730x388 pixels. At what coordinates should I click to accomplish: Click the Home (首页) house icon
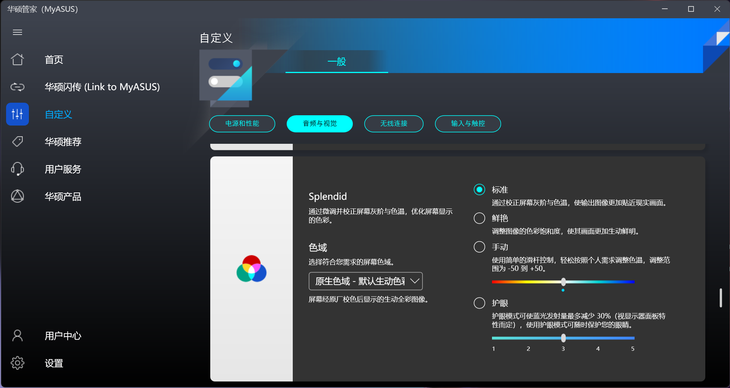pyautogui.click(x=17, y=60)
